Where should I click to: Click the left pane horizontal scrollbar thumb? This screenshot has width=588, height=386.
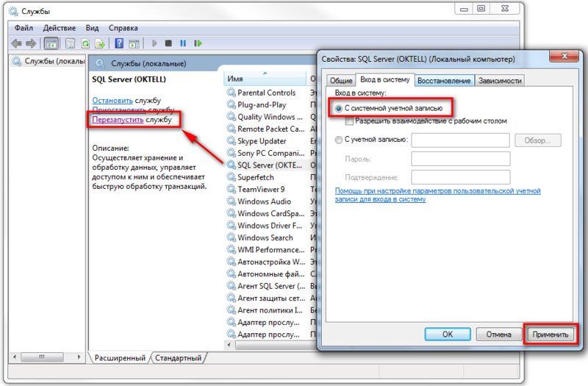click(x=42, y=357)
